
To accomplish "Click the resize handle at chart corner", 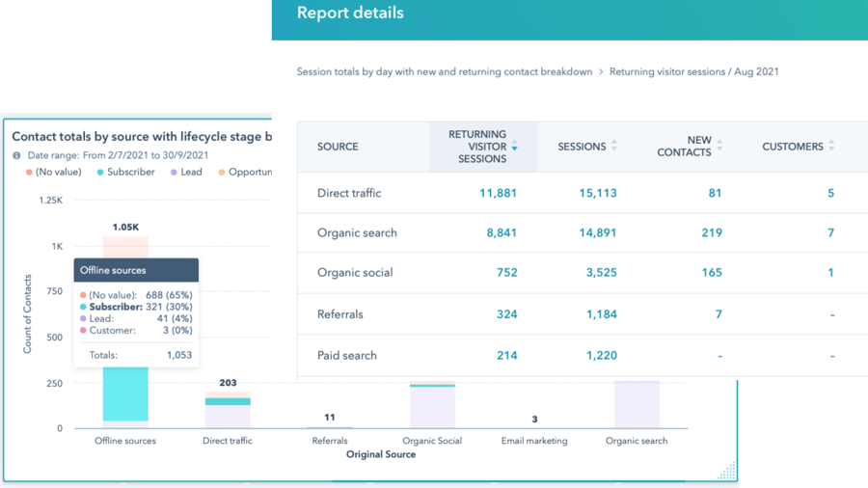I will (728, 471).
